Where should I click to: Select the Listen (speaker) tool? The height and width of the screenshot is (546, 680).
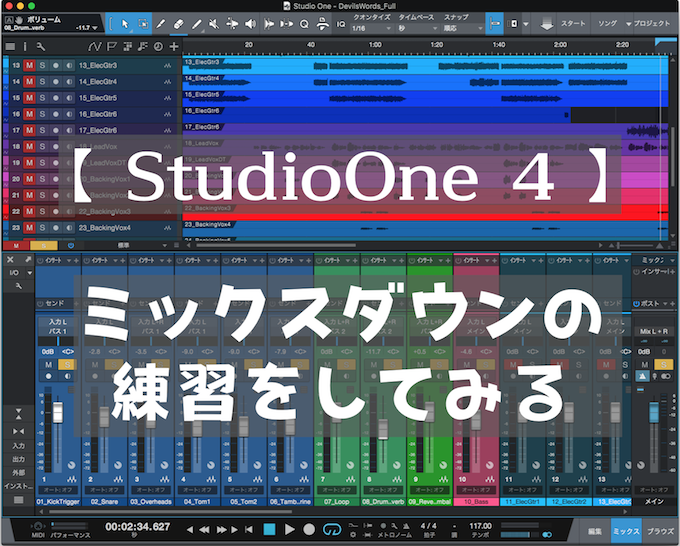[x=250, y=24]
